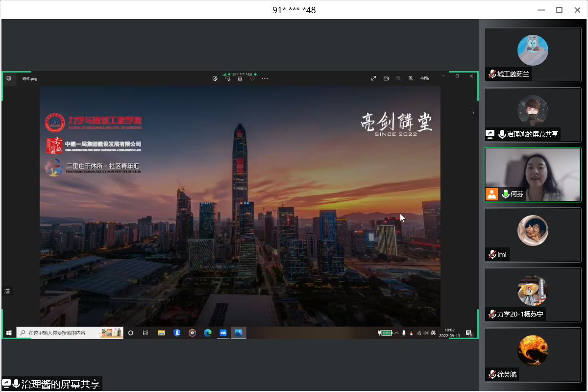Toggle the green microphone icon for 何芬
The height and width of the screenshot is (392, 588).
[505, 194]
